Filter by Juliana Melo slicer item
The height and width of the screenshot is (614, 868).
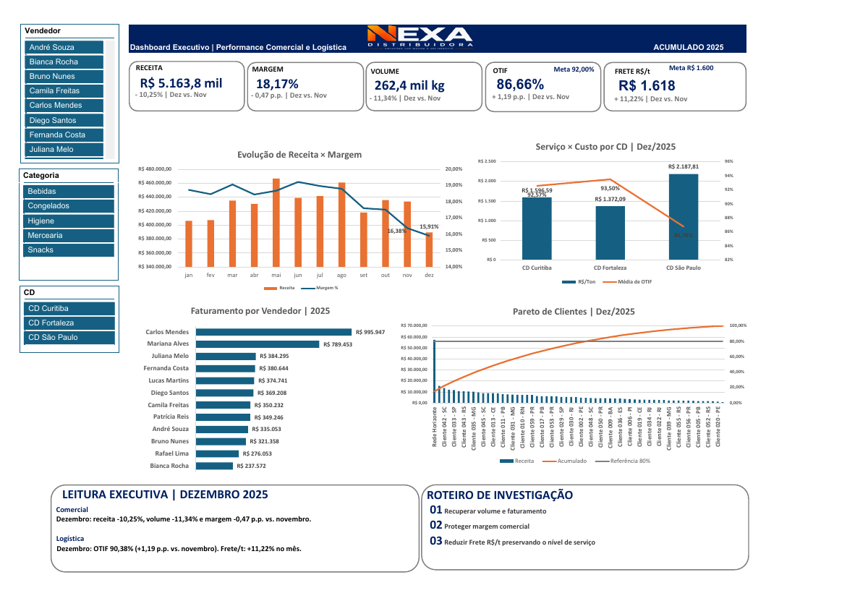coord(64,150)
